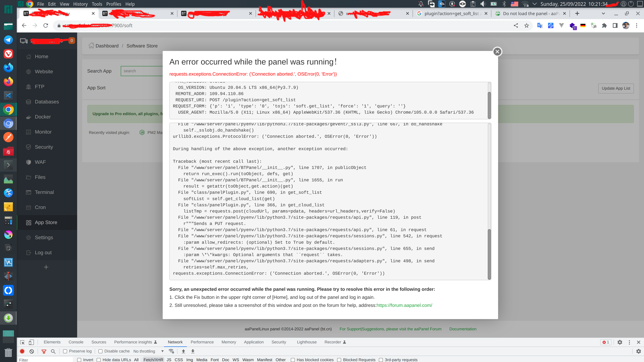The height and width of the screenshot is (362, 644).
Task: Open the aaPanel forum link in the dialog
Action: 404,305
